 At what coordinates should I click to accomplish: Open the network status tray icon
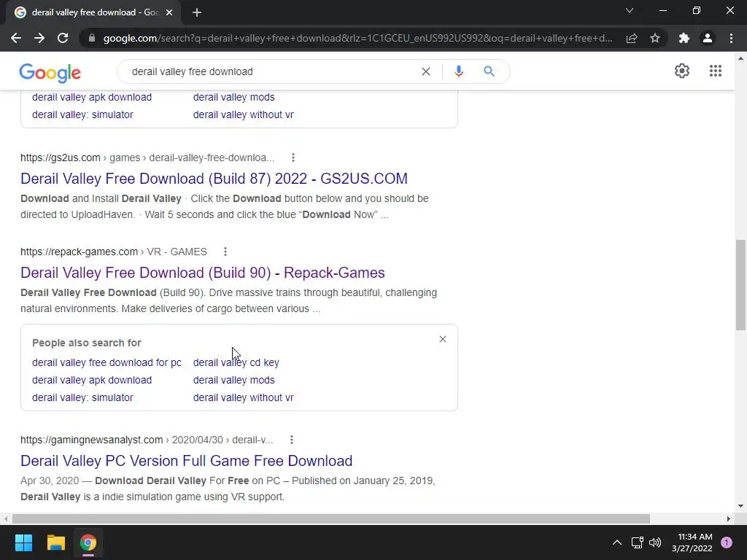tap(637, 542)
